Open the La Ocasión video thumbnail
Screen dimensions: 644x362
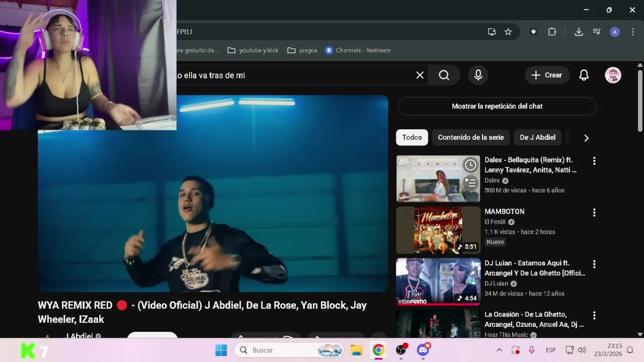pyautogui.click(x=438, y=323)
